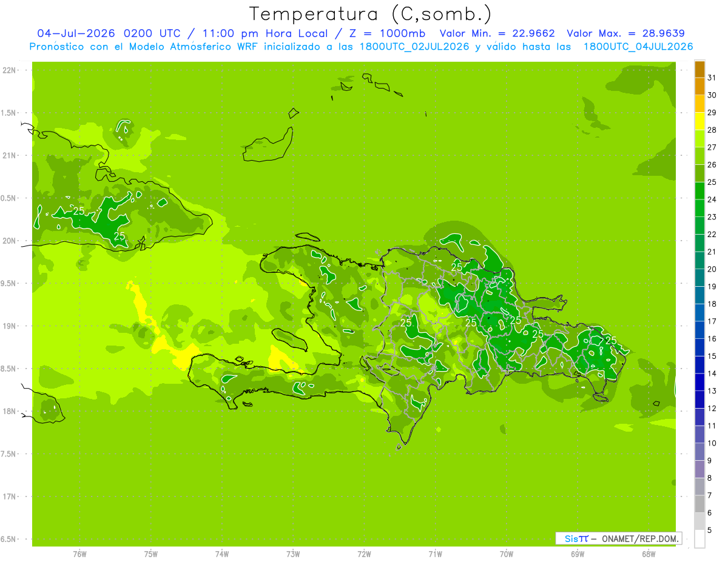Click the Valor Max. = 28.9639 text
The image size is (728, 562).
[x=626, y=33]
